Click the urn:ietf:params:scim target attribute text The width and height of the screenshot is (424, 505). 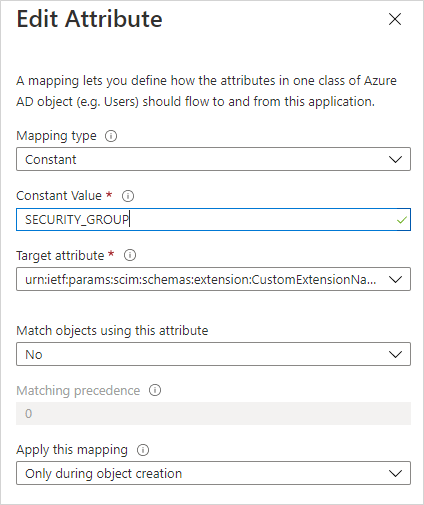[201, 280]
